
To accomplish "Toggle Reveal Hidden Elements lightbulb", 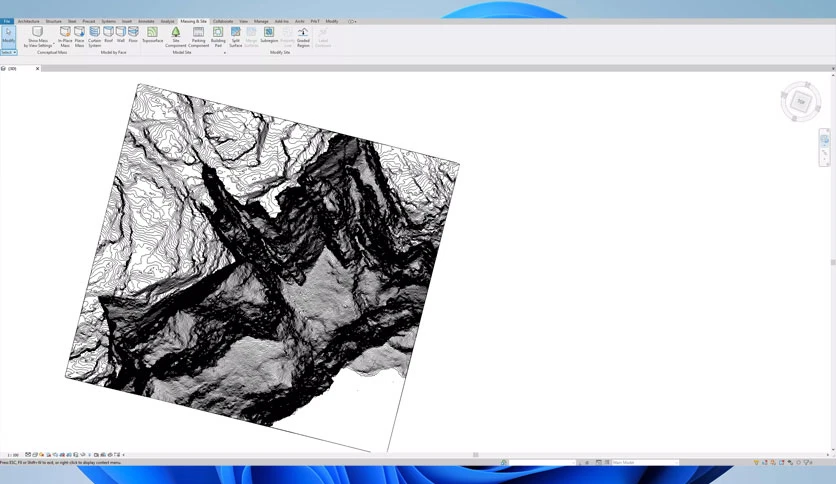I will coord(89,455).
